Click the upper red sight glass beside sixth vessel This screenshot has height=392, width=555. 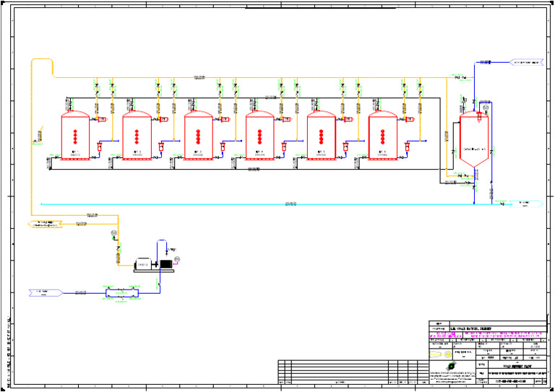tap(409, 119)
